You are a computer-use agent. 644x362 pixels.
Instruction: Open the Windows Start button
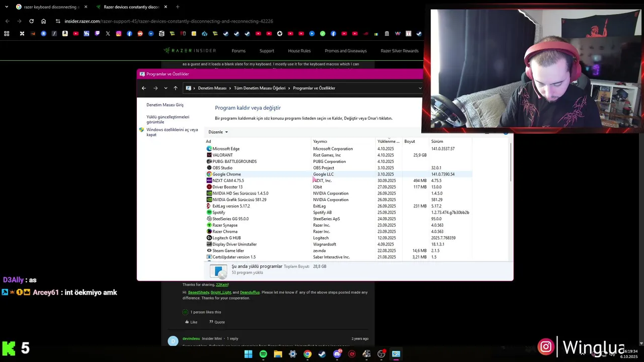pos(249,354)
